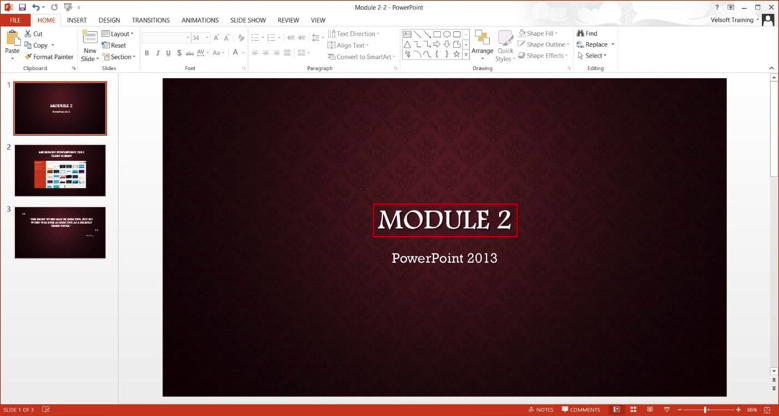Click the Format Painter tool
The height and width of the screenshot is (416, 779).
[x=49, y=57]
